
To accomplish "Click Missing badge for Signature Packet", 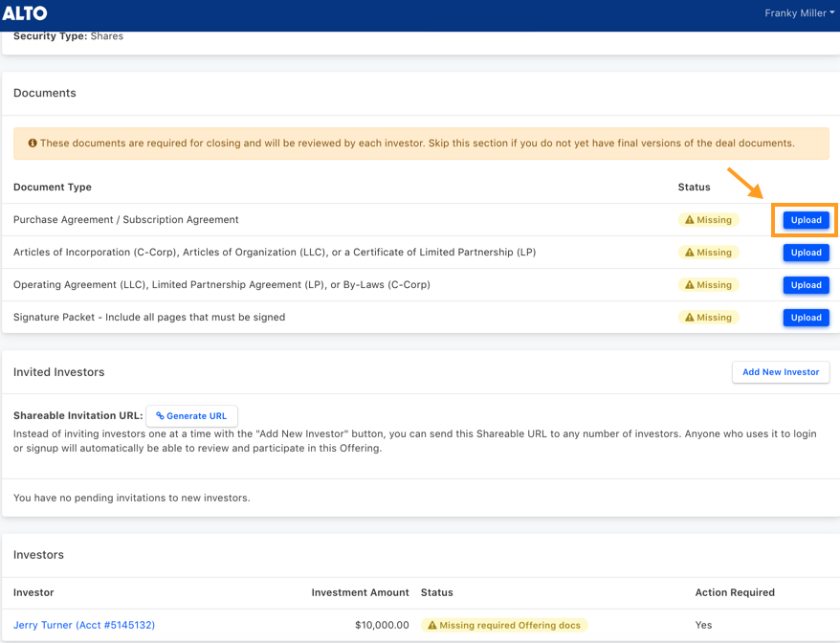I will tap(708, 318).
